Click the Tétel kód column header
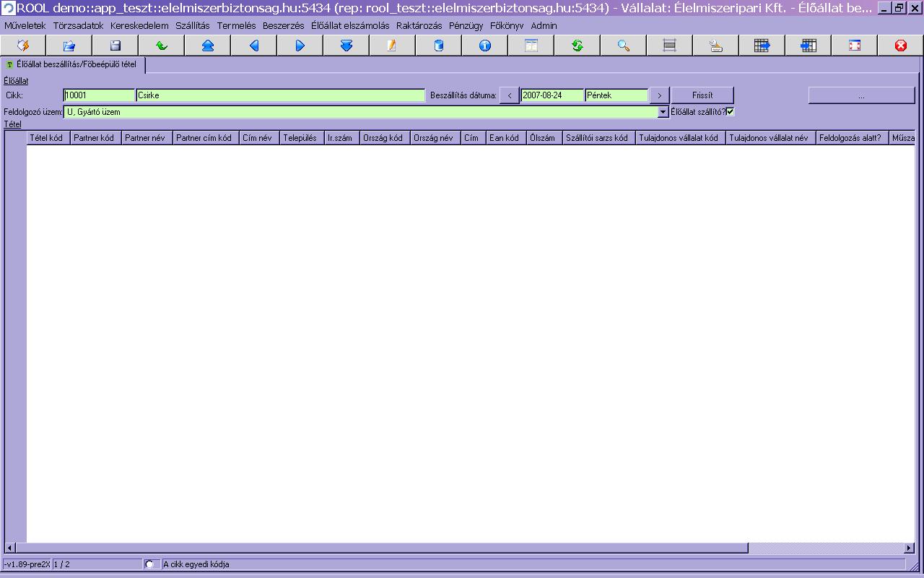This screenshot has width=924, height=578. [48, 138]
